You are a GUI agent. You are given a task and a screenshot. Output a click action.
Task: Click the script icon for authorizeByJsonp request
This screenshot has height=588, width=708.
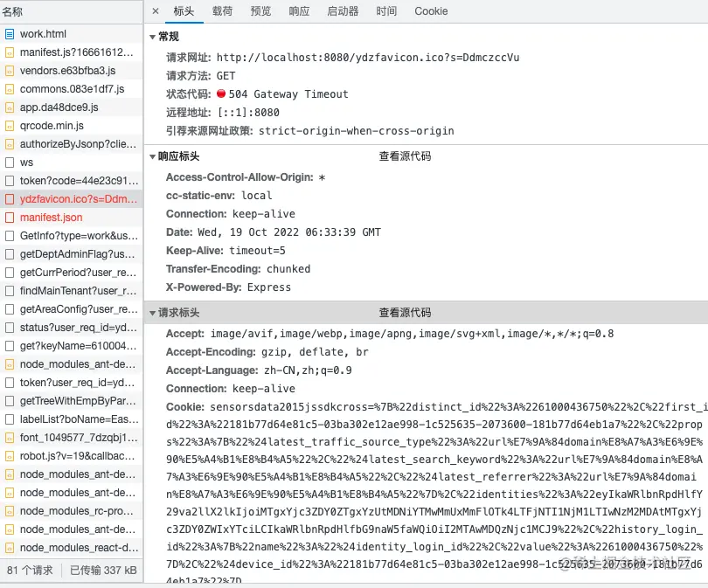[10, 144]
